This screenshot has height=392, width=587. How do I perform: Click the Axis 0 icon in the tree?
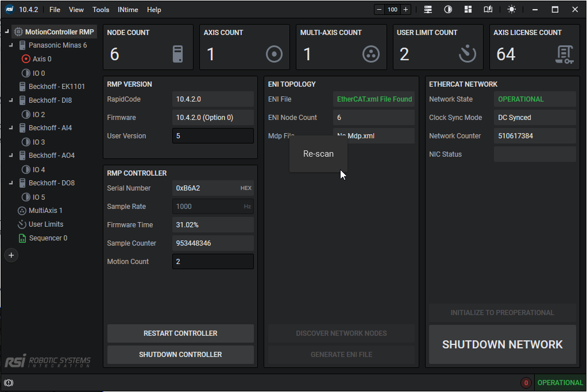(x=26, y=59)
